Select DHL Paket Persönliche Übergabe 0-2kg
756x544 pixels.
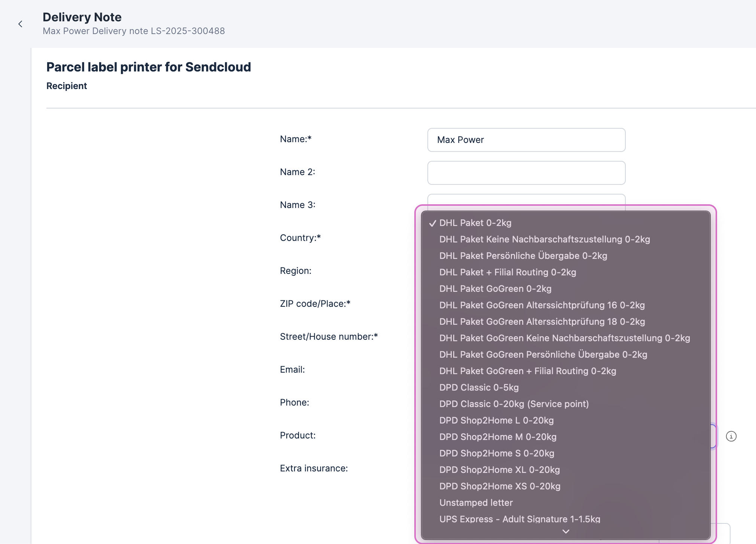pyautogui.click(x=523, y=256)
